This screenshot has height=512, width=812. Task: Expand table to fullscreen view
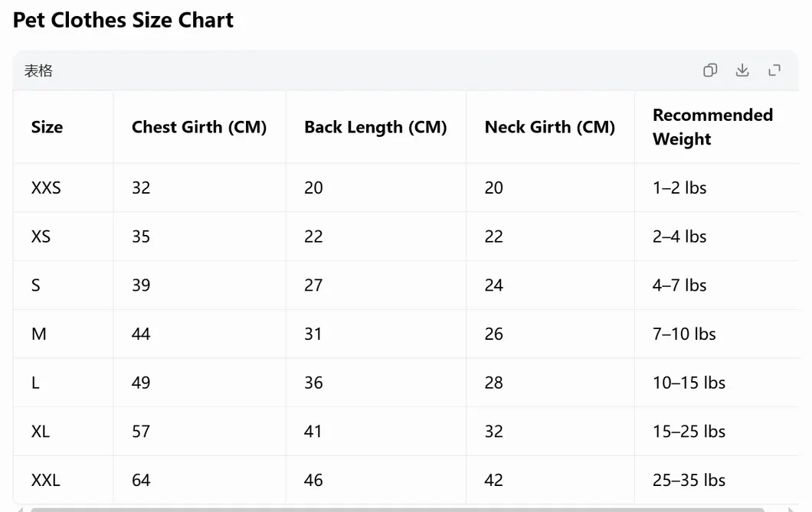click(x=774, y=70)
